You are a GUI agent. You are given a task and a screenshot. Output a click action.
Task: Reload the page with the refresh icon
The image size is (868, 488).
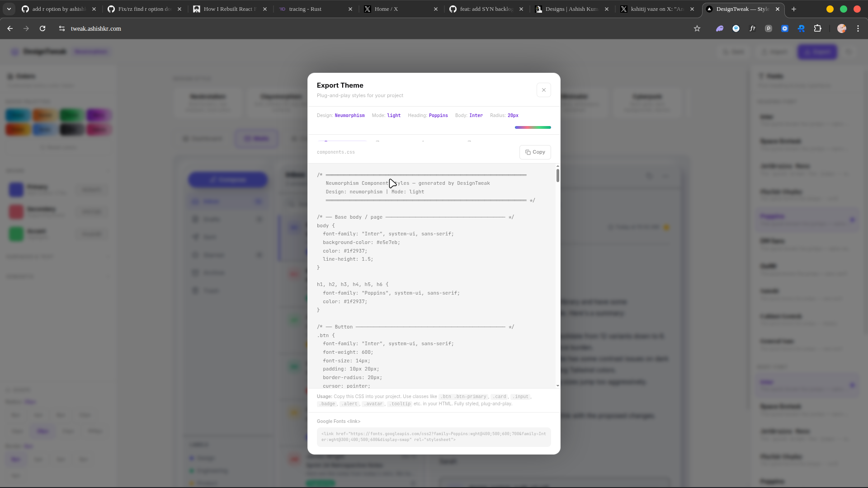(42, 28)
